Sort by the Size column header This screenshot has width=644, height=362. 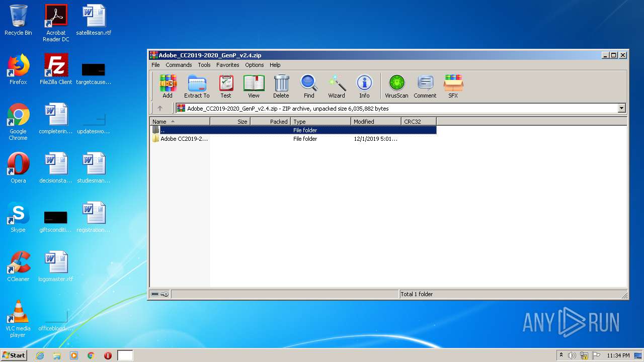230,121
